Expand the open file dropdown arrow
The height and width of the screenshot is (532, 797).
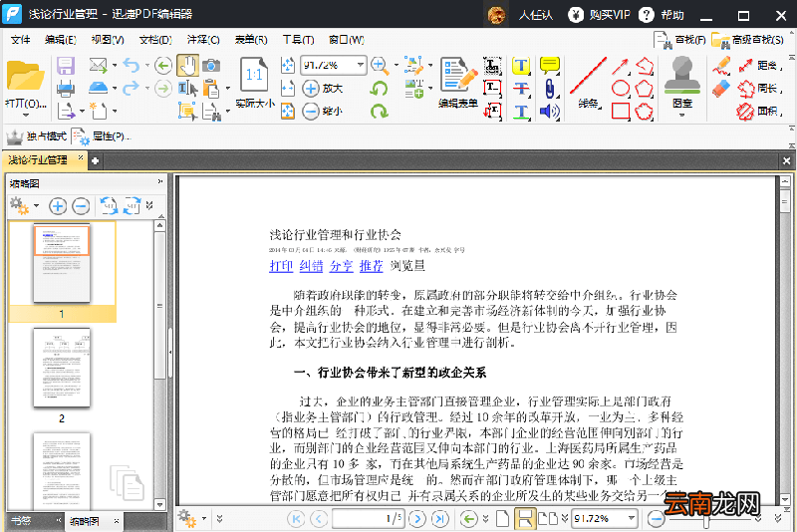(x=26, y=116)
